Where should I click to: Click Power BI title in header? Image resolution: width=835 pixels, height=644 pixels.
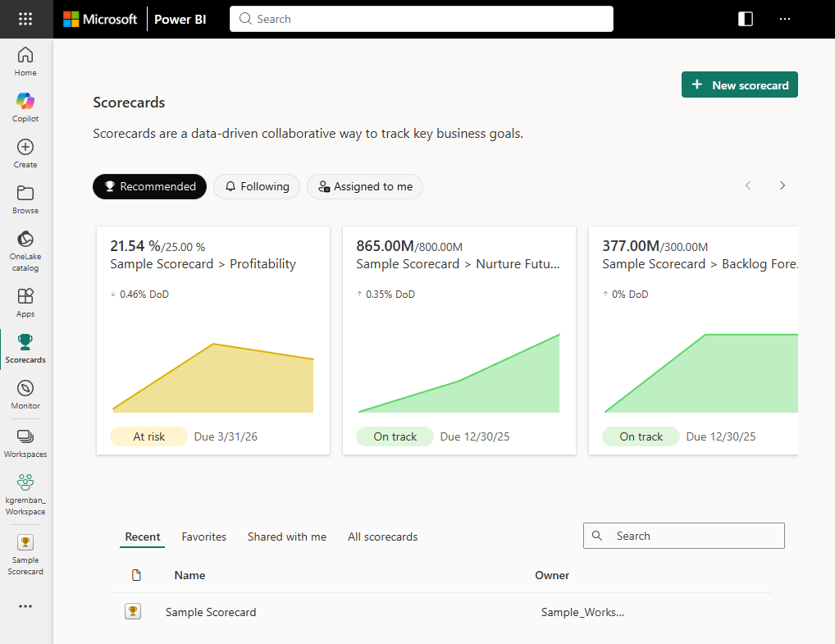(180, 19)
